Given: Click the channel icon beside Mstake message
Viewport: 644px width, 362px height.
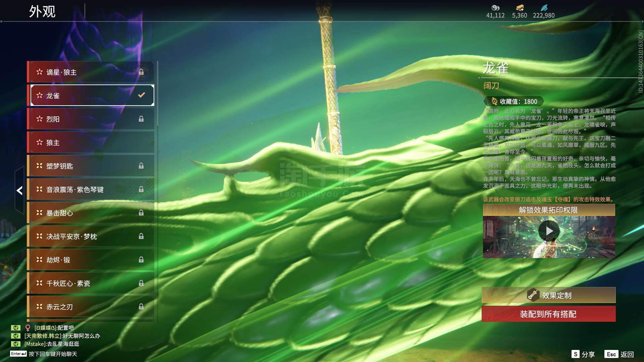Looking at the screenshot, I should pyautogui.click(x=15, y=344).
